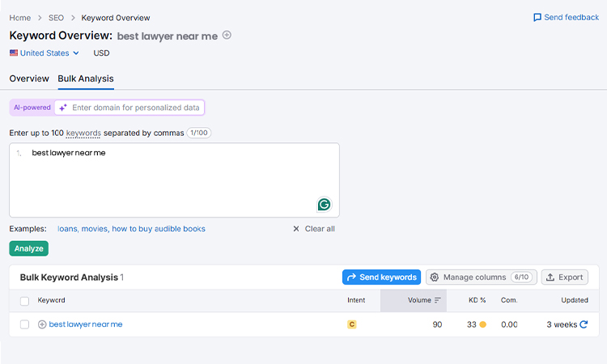This screenshot has width=607, height=364.
Task: Click the AI sparkle icon in the domain field
Action: 63,108
